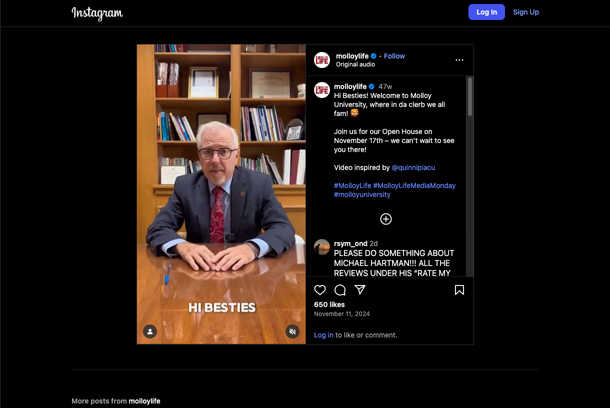Open the #molloyuniversity hashtag
The height and width of the screenshot is (408, 610).
click(362, 194)
